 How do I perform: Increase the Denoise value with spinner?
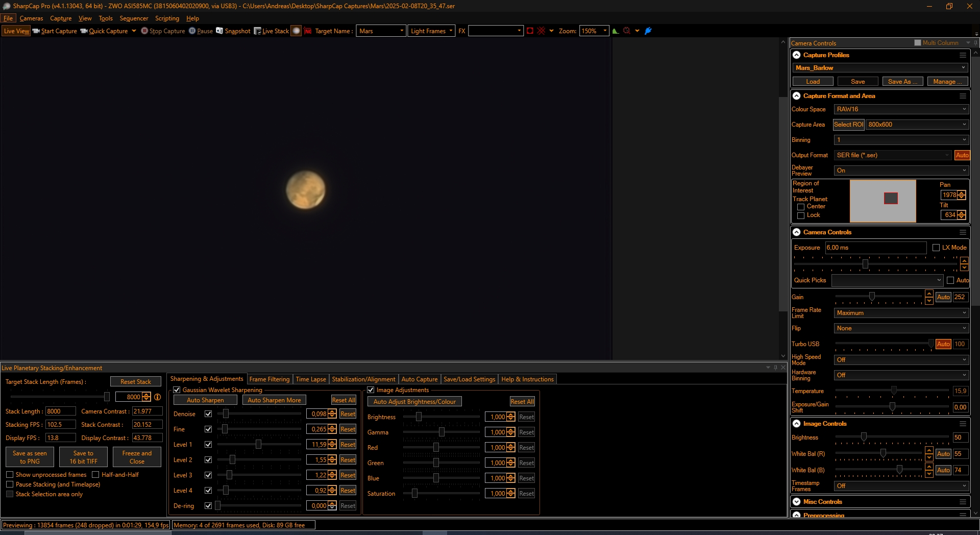pos(333,412)
